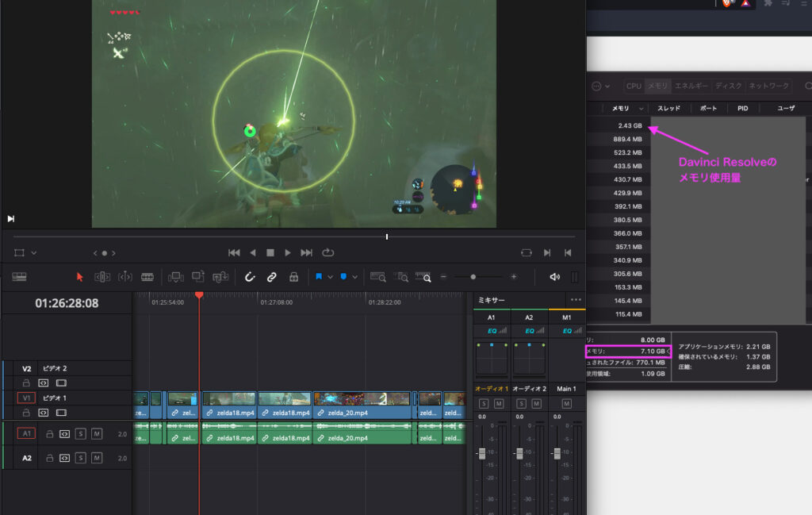Disable the ビデオ 1 video track

click(61, 413)
